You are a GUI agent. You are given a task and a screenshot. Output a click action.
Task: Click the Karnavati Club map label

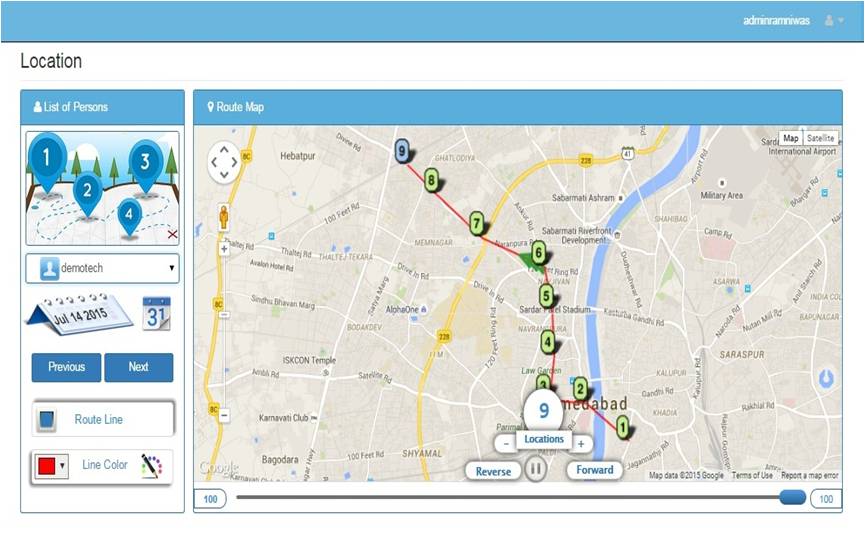coord(284,418)
